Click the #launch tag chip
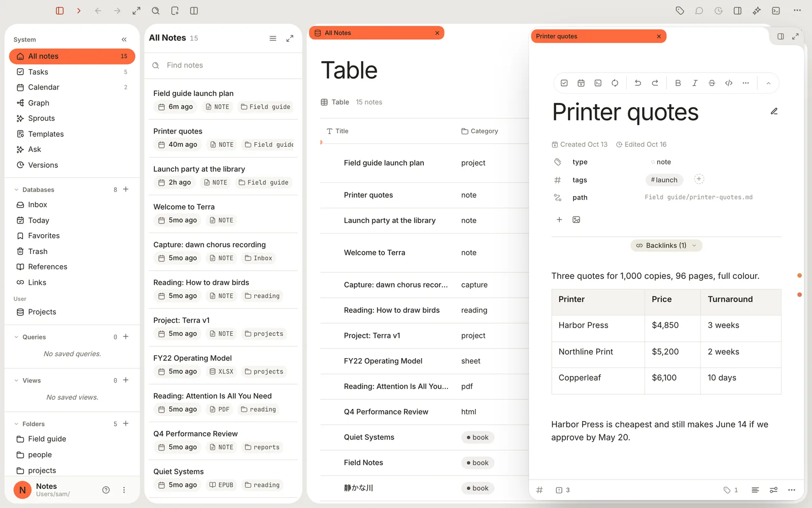This screenshot has width=812, height=508. (664, 180)
